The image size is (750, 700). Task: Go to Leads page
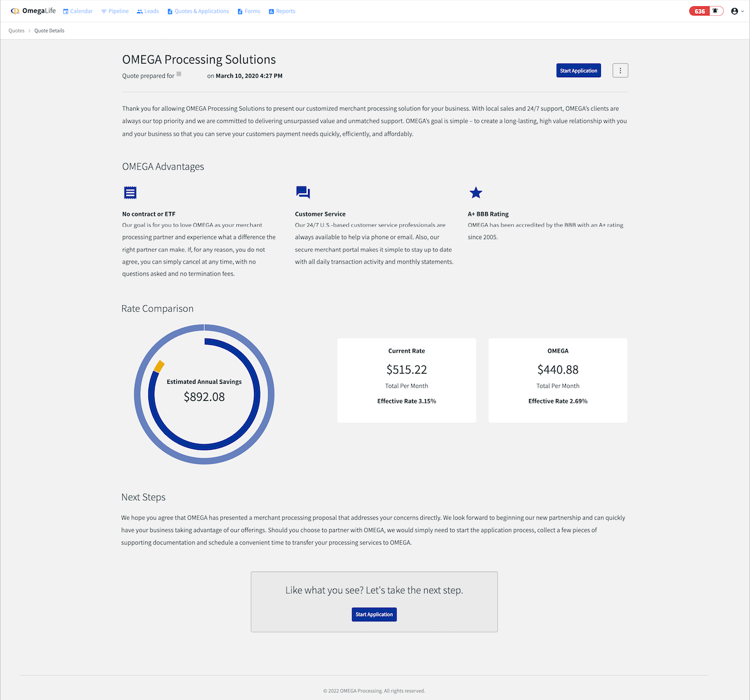pyautogui.click(x=148, y=11)
